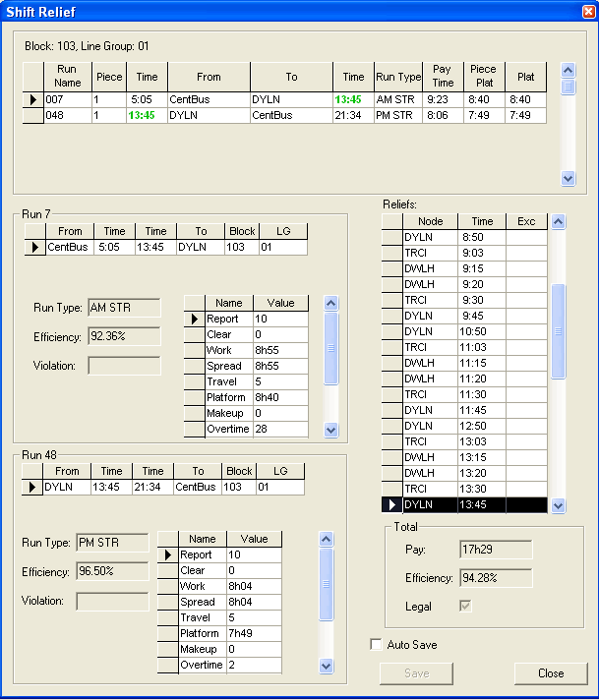This screenshot has height=700, width=599.
Task: Click scroll down arrow in Reliefs list
Action: [559, 505]
